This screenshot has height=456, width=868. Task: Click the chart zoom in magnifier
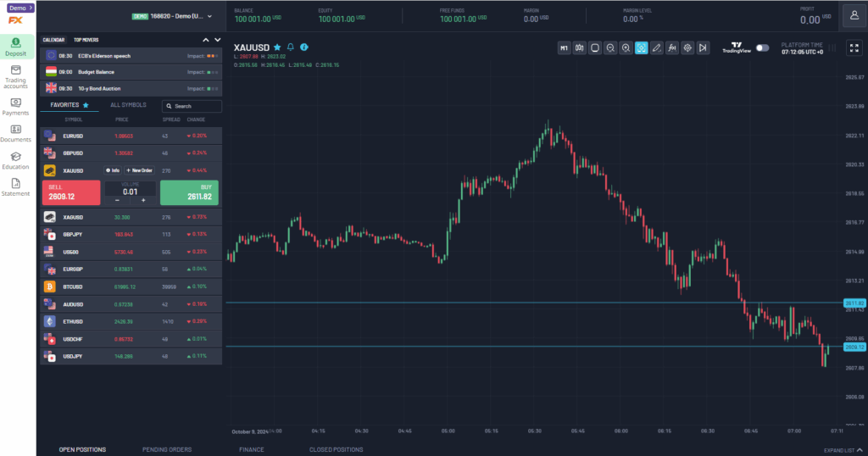[x=626, y=48]
